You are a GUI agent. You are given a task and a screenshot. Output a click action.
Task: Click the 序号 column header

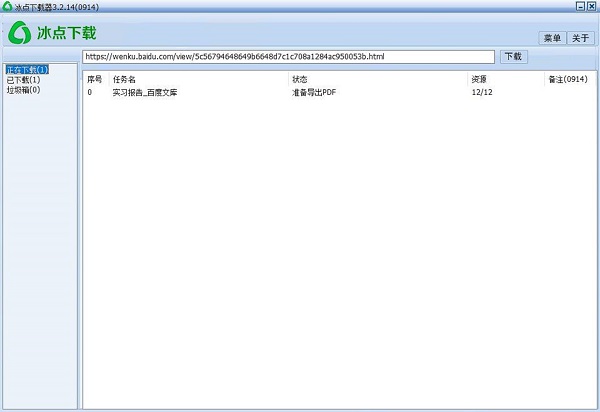(x=95, y=79)
